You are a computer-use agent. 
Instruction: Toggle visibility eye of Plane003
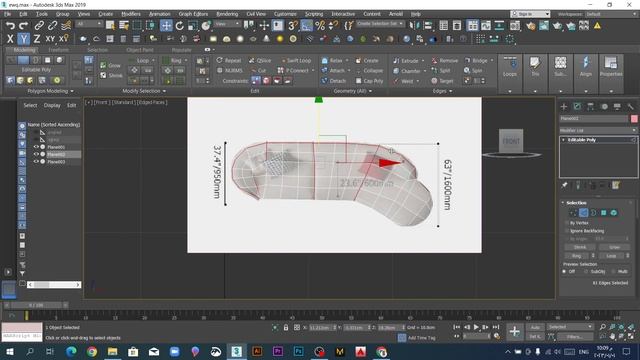click(x=36, y=162)
